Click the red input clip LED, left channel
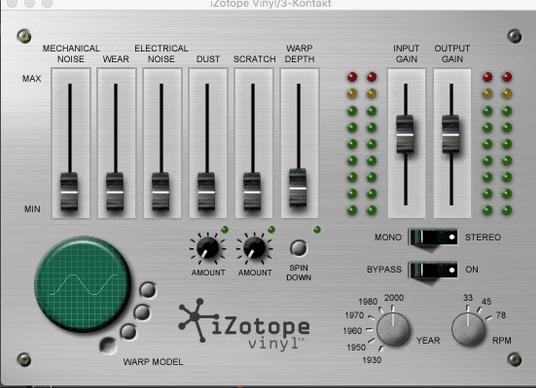536x388 pixels. click(352, 77)
